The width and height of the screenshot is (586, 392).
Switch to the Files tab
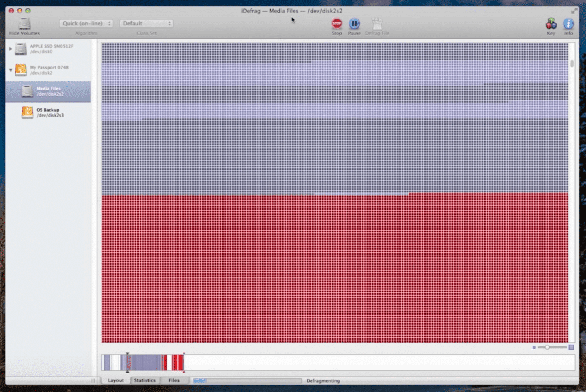(174, 380)
